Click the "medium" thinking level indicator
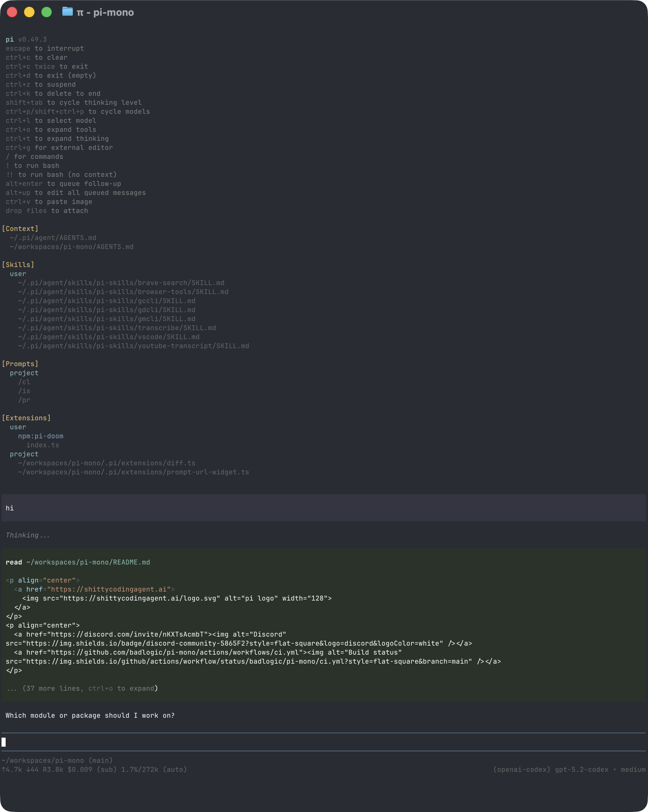The height and width of the screenshot is (812, 648). point(633,770)
